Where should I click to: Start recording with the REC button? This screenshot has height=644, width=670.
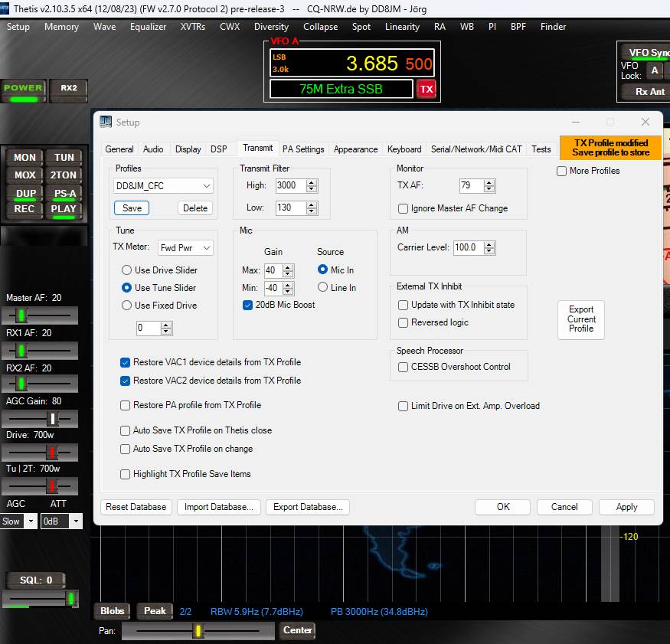click(x=25, y=209)
